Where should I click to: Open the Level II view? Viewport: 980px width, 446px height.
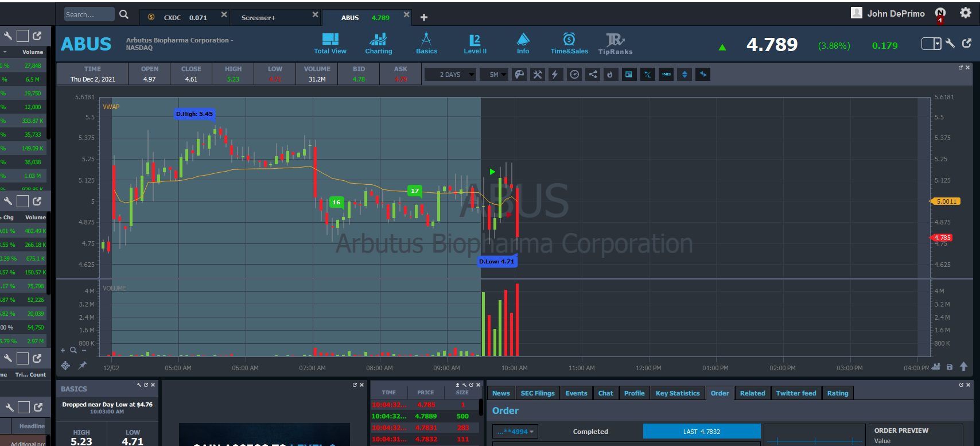(475, 44)
